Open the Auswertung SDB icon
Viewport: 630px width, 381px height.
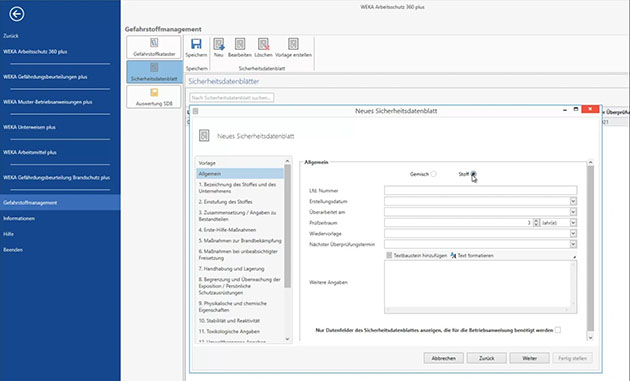[x=154, y=92]
